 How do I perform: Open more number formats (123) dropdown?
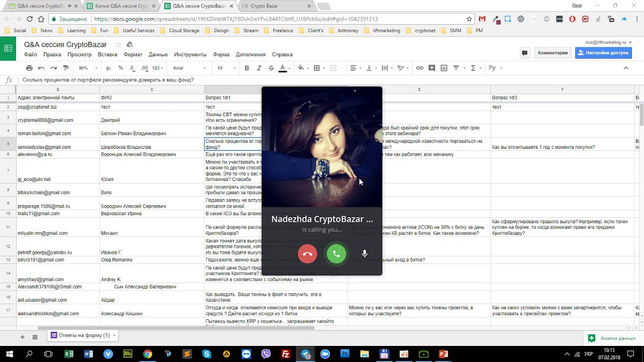click(158, 68)
